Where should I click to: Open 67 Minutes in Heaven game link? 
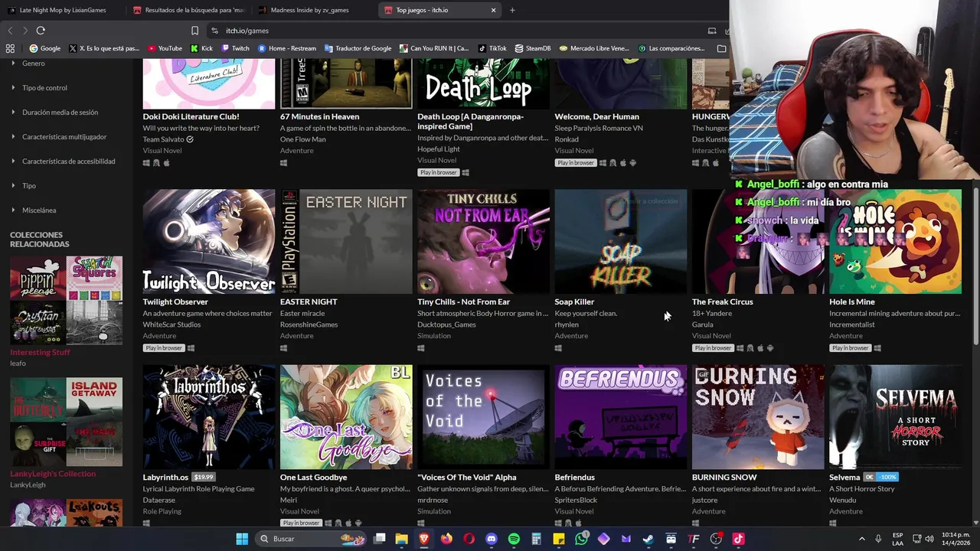pos(319,116)
